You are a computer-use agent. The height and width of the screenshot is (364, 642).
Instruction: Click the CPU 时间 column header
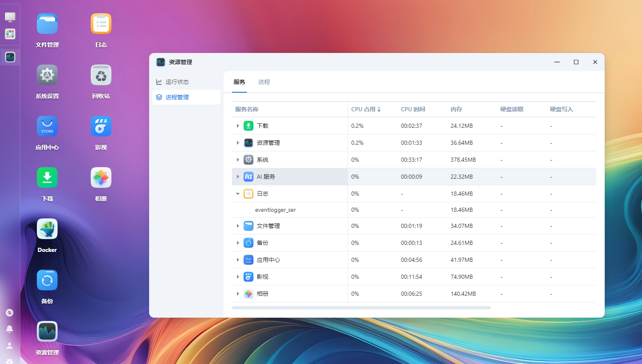click(413, 109)
